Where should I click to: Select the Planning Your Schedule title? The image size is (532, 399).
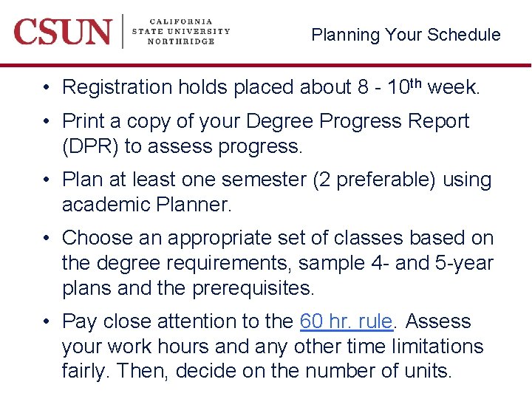tap(406, 35)
